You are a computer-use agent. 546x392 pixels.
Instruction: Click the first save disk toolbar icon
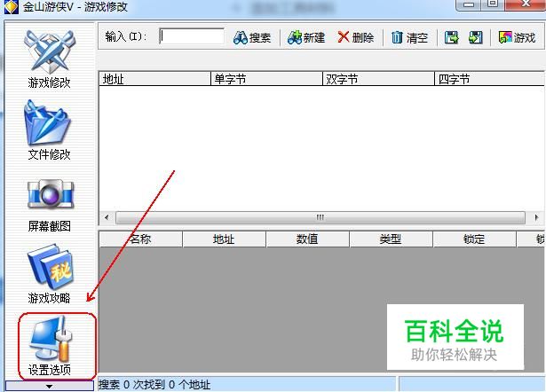coord(451,37)
